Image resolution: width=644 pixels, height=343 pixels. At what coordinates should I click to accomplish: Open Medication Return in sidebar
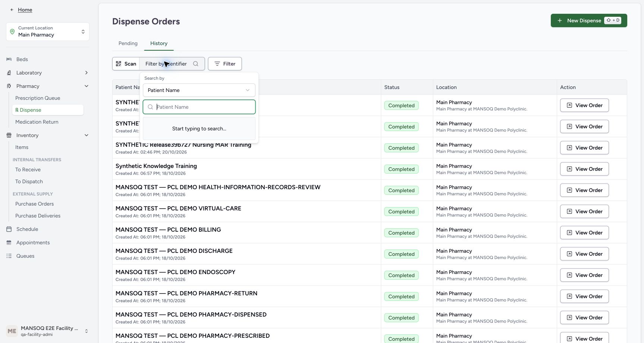pyautogui.click(x=37, y=122)
